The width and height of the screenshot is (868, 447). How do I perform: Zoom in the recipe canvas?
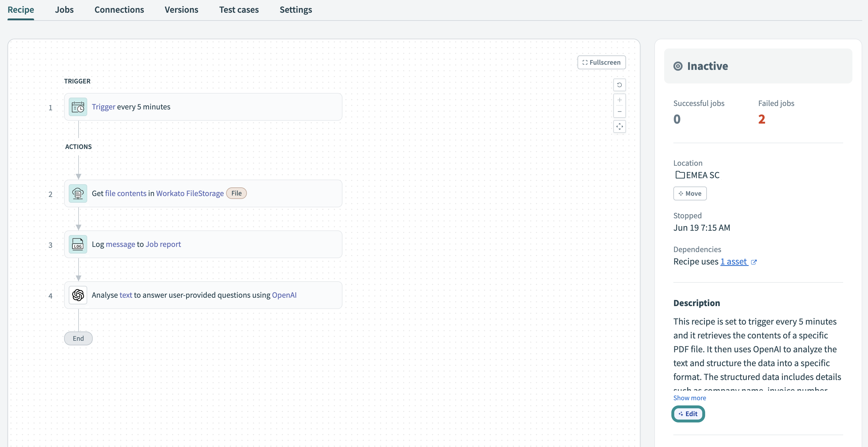(x=619, y=100)
